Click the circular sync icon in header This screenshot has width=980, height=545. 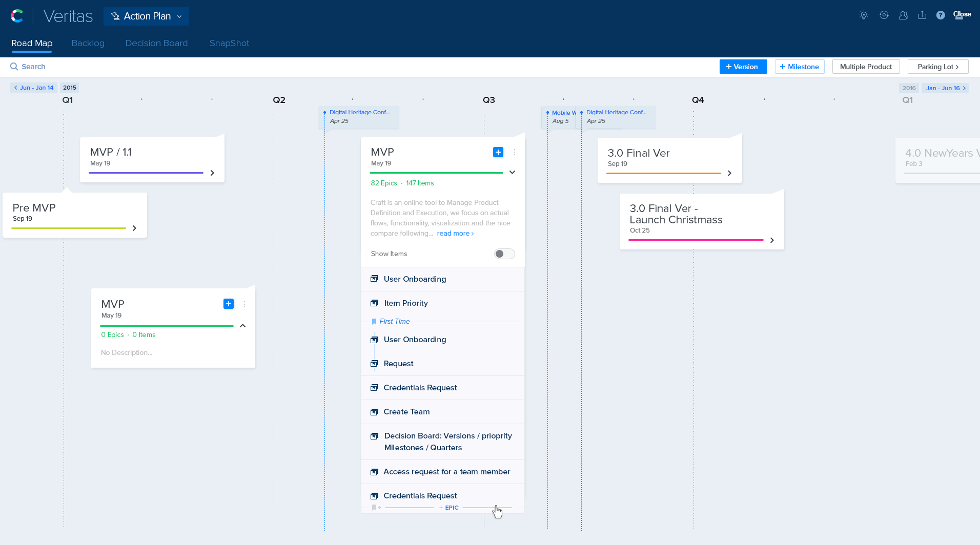884,15
